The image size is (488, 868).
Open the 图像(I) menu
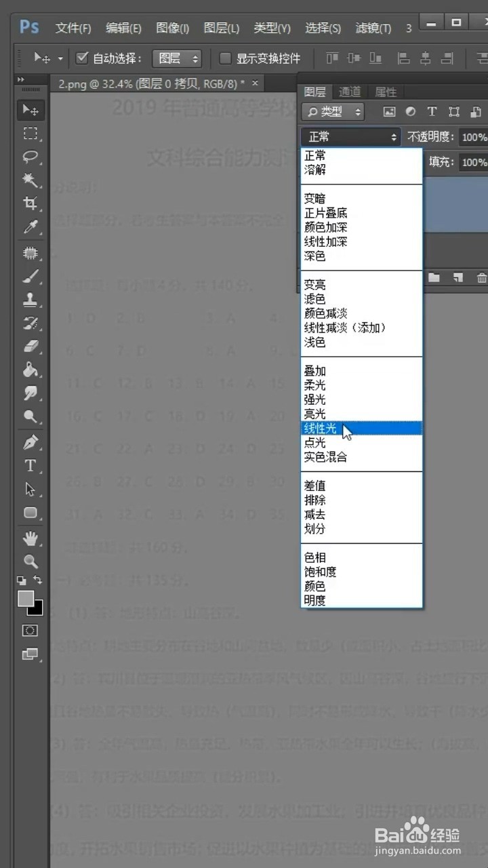[173, 28]
